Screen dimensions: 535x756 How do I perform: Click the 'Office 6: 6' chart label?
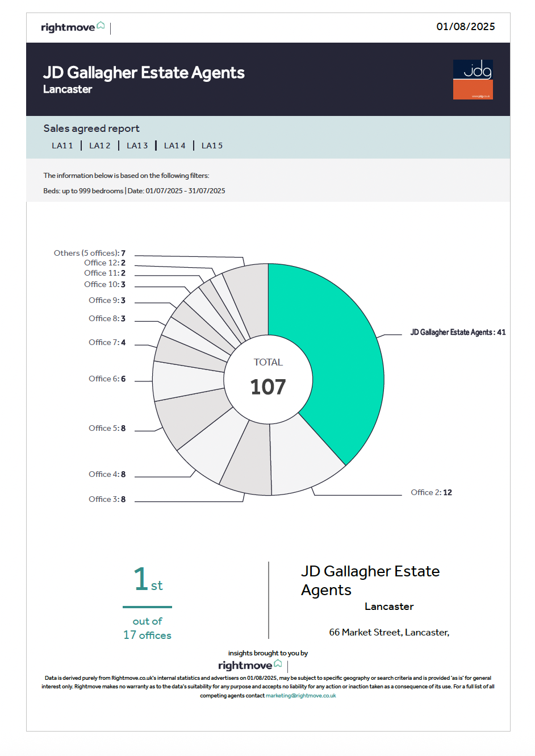click(x=107, y=379)
